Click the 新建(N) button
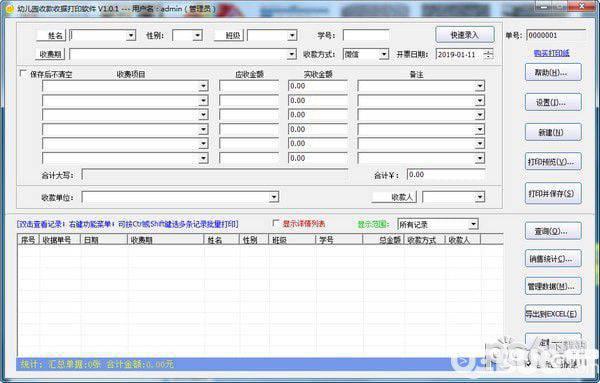Image resolution: width=600 pixels, height=383 pixels. coord(553,132)
